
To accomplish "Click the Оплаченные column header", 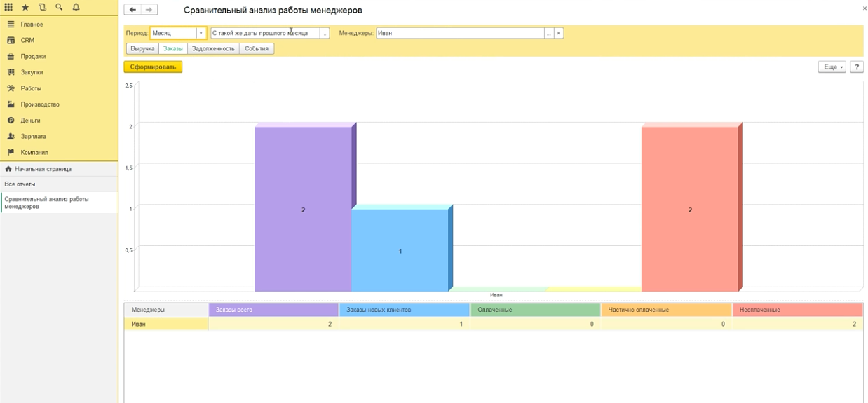I will click(x=536, y=310).
